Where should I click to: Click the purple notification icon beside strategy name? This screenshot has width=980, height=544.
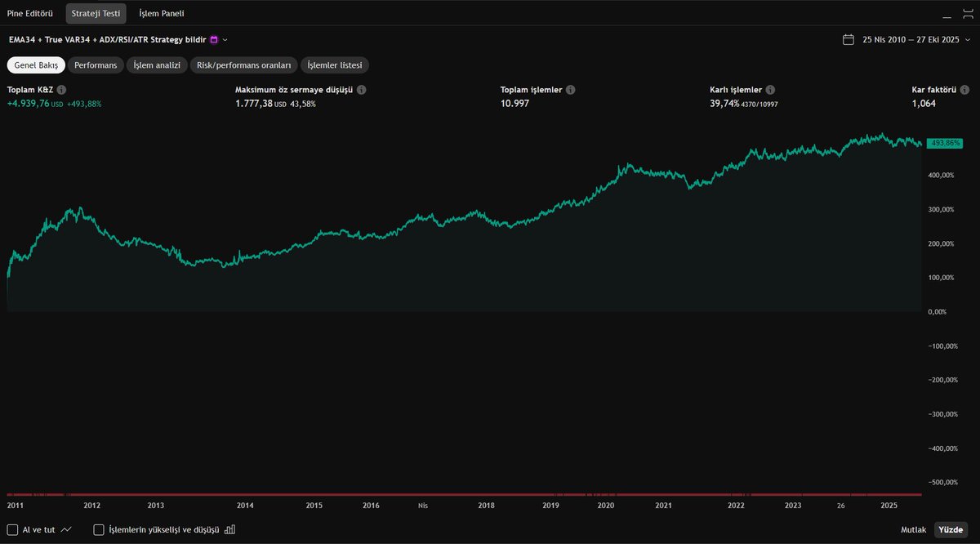[214, 39]
